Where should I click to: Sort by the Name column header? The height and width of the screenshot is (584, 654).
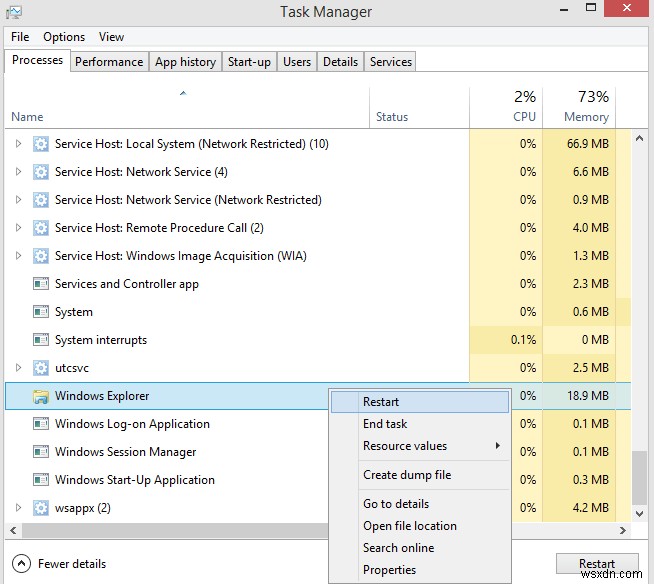(x=187, y=108)
